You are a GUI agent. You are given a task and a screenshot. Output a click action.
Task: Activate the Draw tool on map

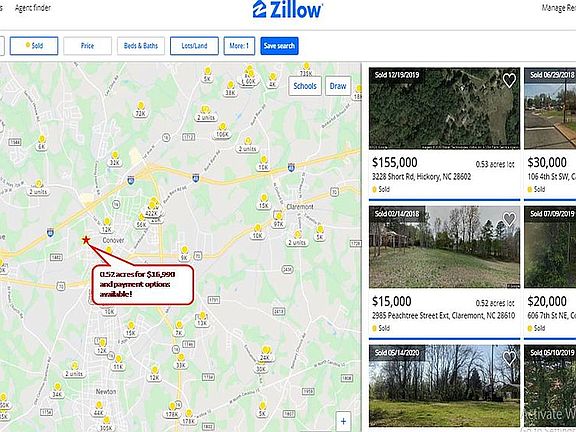pos(338,86)
